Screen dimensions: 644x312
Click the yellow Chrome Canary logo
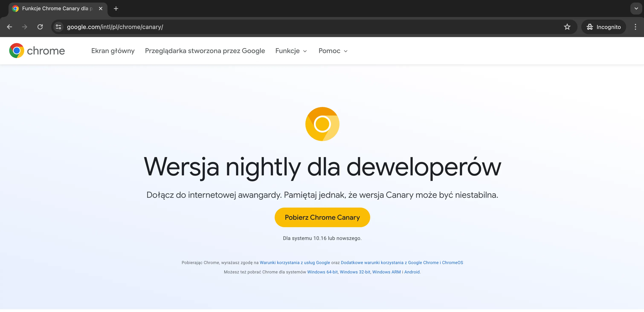pos(322,124)
